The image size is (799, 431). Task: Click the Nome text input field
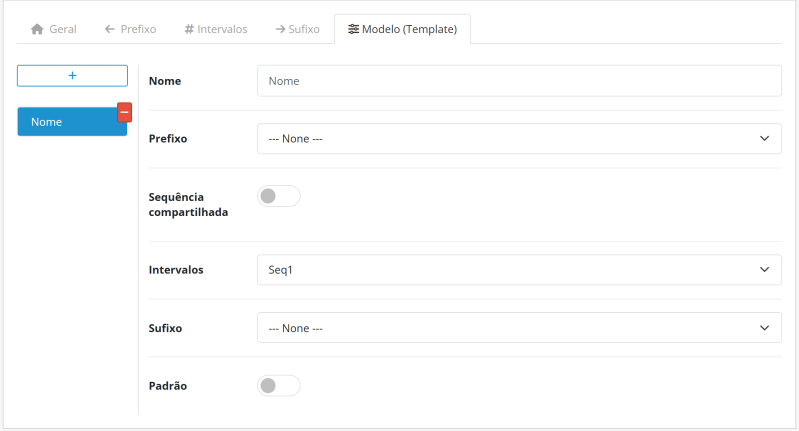pos(519,81)
